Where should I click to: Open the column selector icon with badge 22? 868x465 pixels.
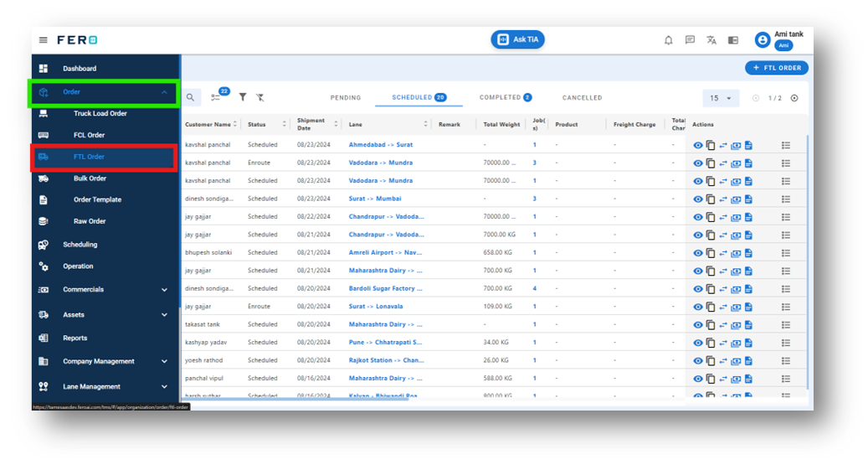coord(216,97)
